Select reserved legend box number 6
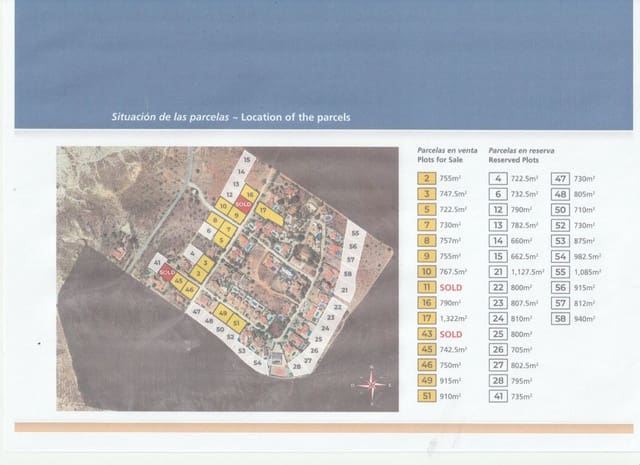The width and height of the screenshot is (640, 465). (498, 194)
